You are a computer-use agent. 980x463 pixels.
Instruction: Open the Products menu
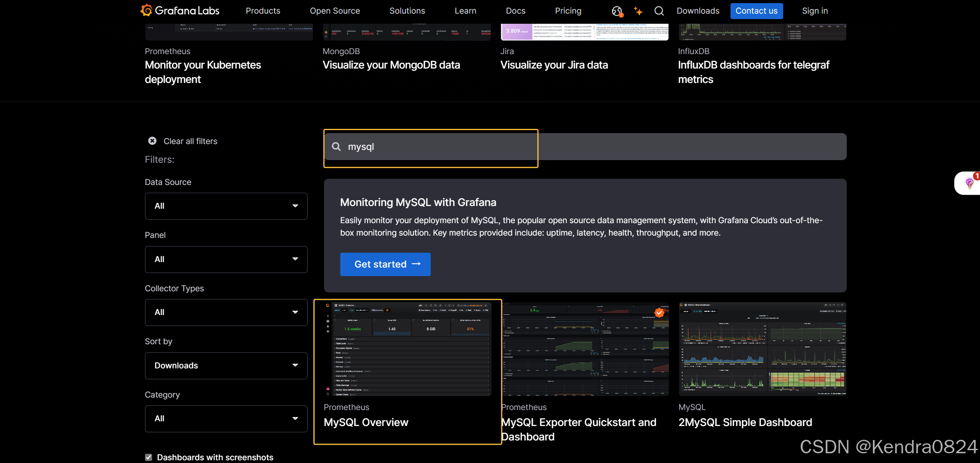point(263,11)
